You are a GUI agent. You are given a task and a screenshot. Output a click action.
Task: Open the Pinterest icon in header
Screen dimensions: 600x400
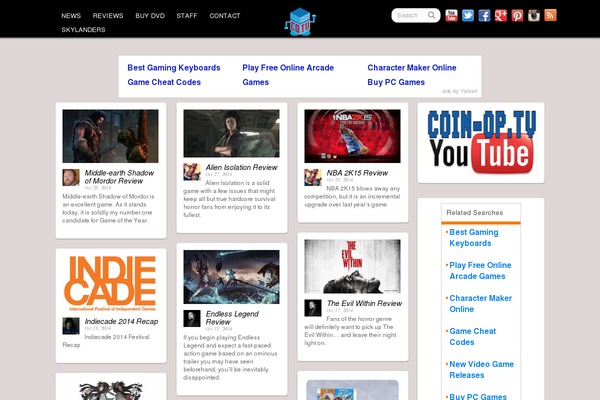click(517, 16)
